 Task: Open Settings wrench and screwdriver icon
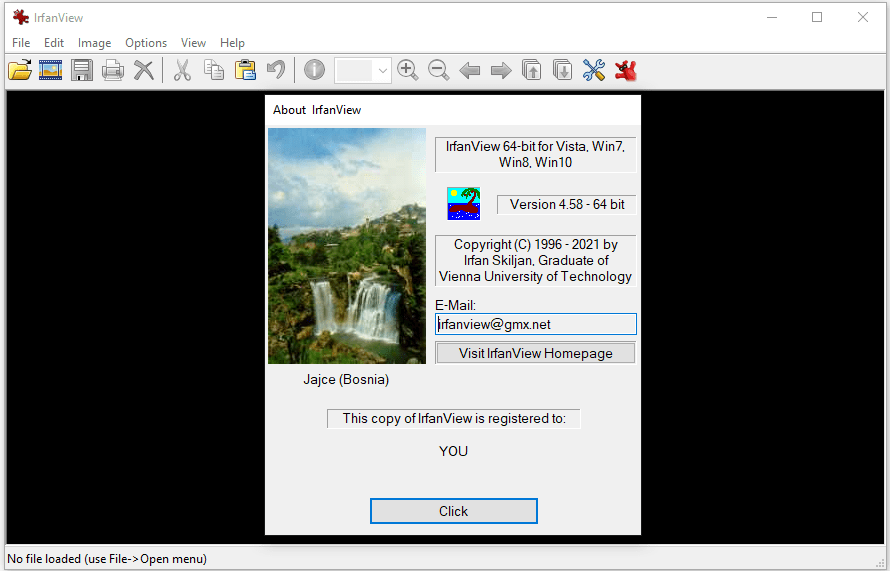tap(594, 70)
